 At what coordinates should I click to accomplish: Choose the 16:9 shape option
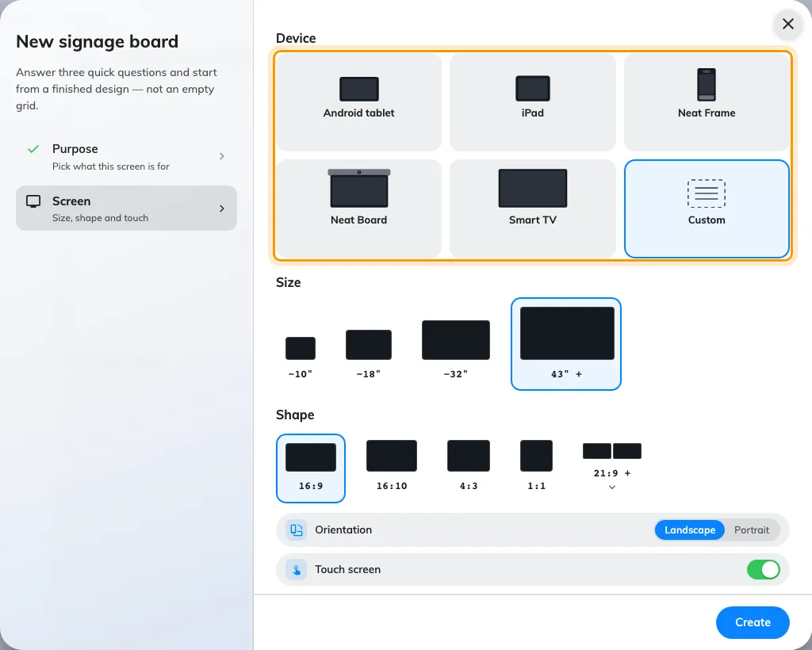tap(311, 468)
